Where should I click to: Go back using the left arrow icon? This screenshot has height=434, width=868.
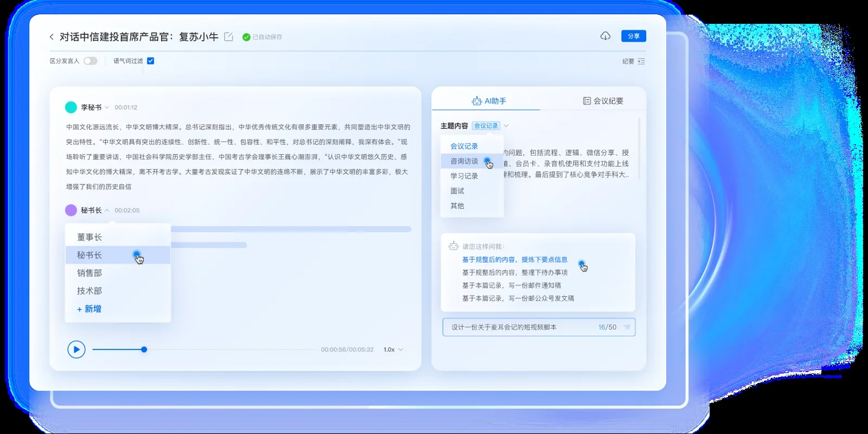pyautogui.click(x=52, y=37)
